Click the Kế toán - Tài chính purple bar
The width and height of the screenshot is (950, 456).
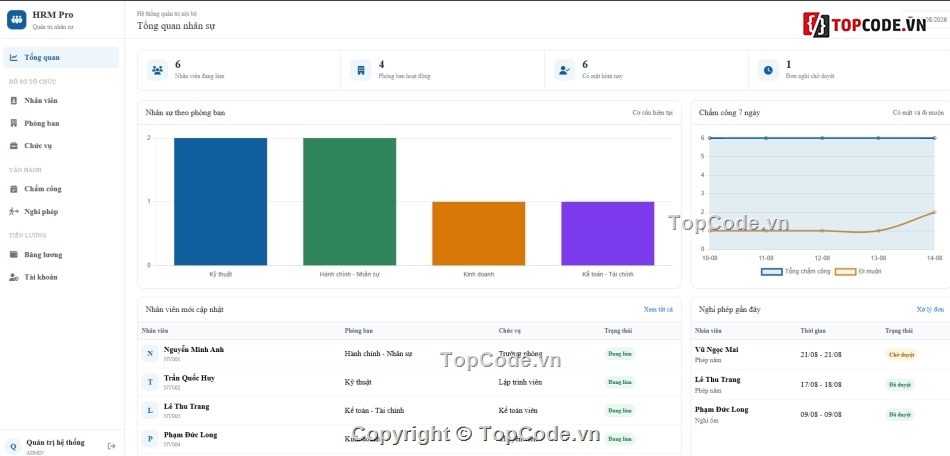point(608,233)
